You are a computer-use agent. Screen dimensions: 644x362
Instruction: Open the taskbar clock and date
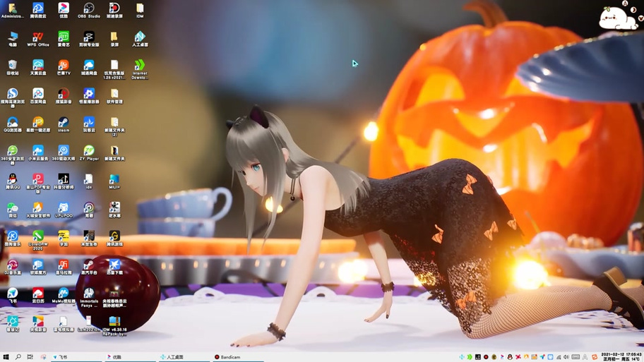coord(621,357)
